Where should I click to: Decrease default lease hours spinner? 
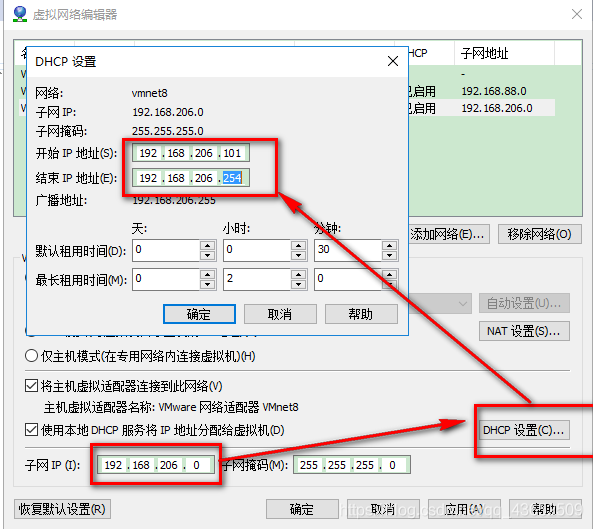[x=298, y=255]
